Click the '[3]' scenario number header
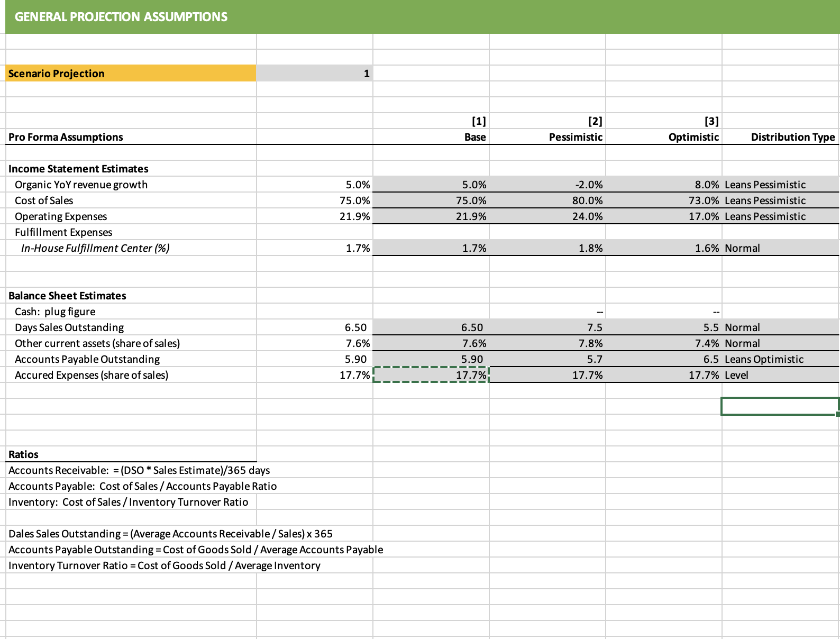Screen dimensions: 840x639 click(x=711, y=121)
